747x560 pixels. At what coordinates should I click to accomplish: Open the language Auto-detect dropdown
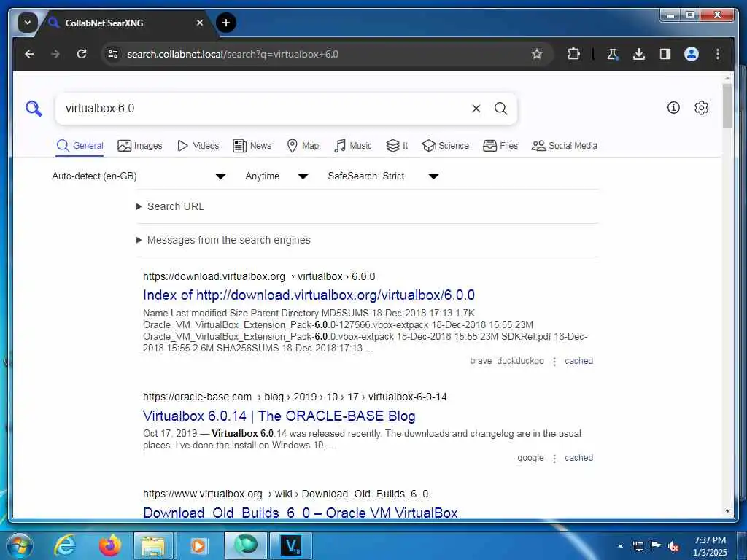[139, 176]
